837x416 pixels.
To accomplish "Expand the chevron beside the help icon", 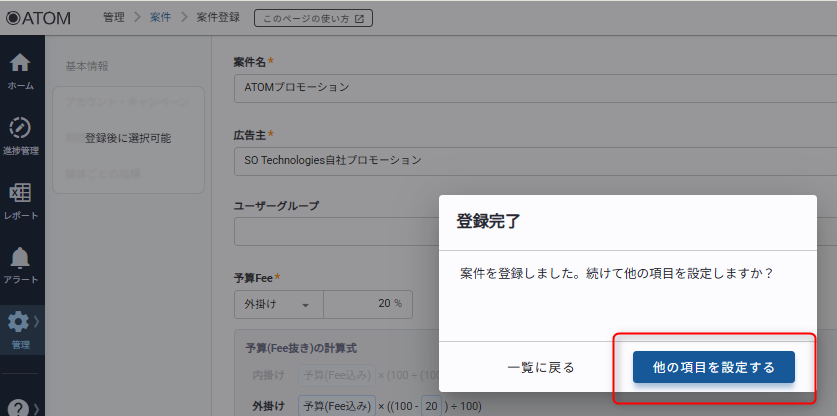I will (x=38, y=407).
